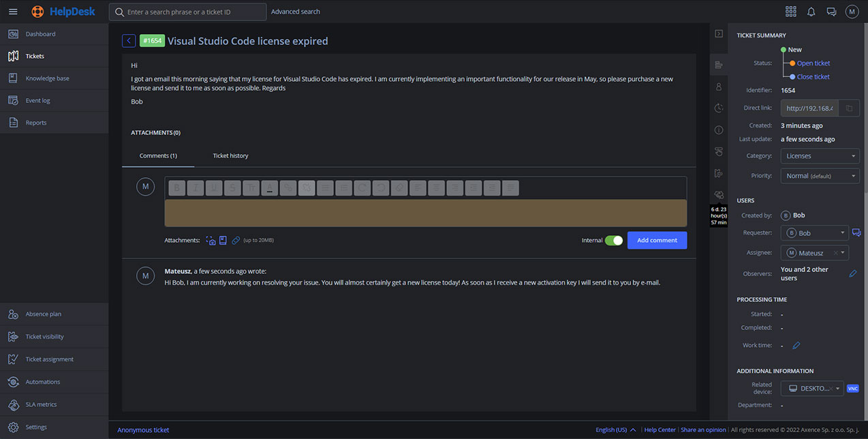Open the English (US) language selector
The image size is (868, 439).
616,430
